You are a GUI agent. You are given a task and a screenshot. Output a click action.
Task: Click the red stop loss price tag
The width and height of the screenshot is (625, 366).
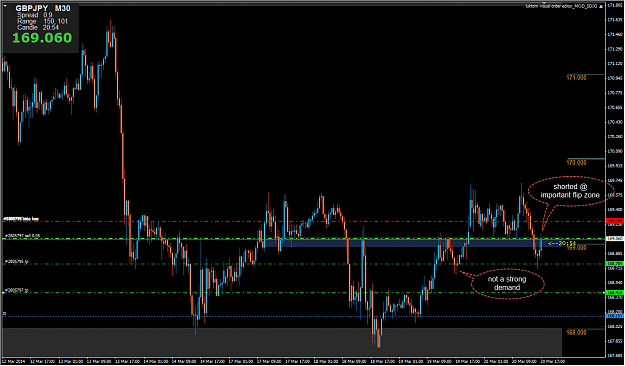615,221
